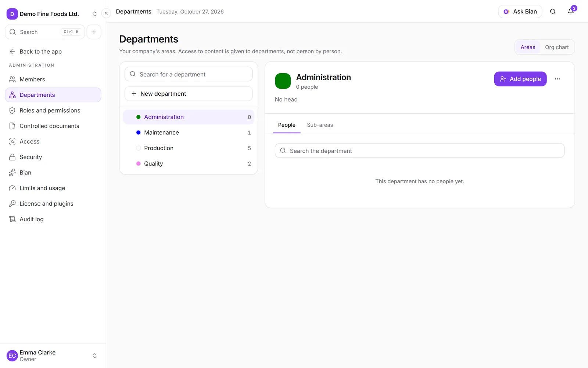The image size is (588, 368).
Task: Select the Quality department row
Action: 189,164
